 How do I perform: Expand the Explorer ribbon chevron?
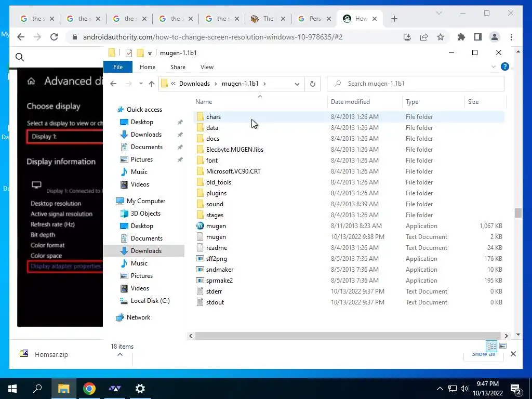tap(494, 67)
